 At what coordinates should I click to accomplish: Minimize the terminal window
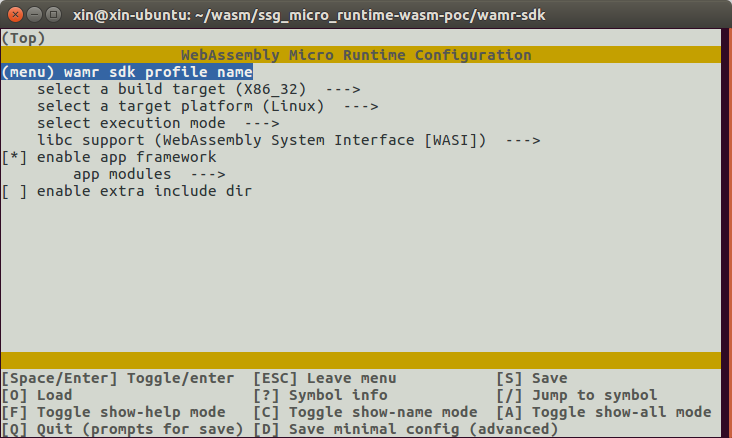click(33, 13)
